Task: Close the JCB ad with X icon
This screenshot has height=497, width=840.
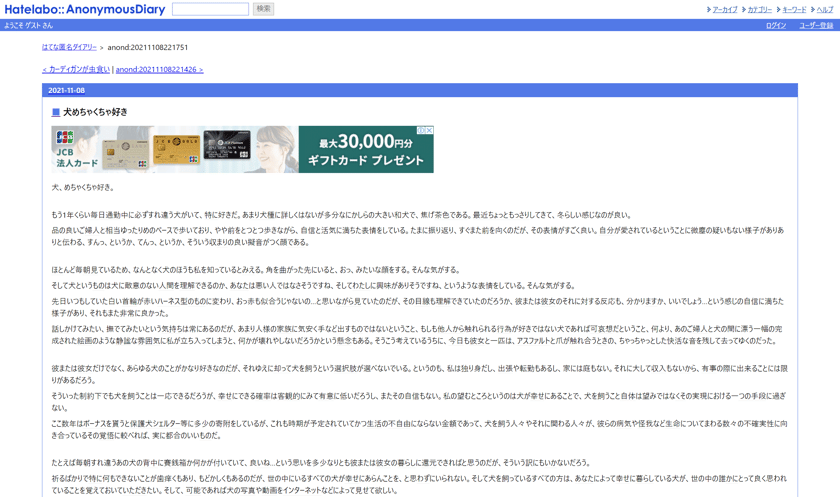Action: 429,130
